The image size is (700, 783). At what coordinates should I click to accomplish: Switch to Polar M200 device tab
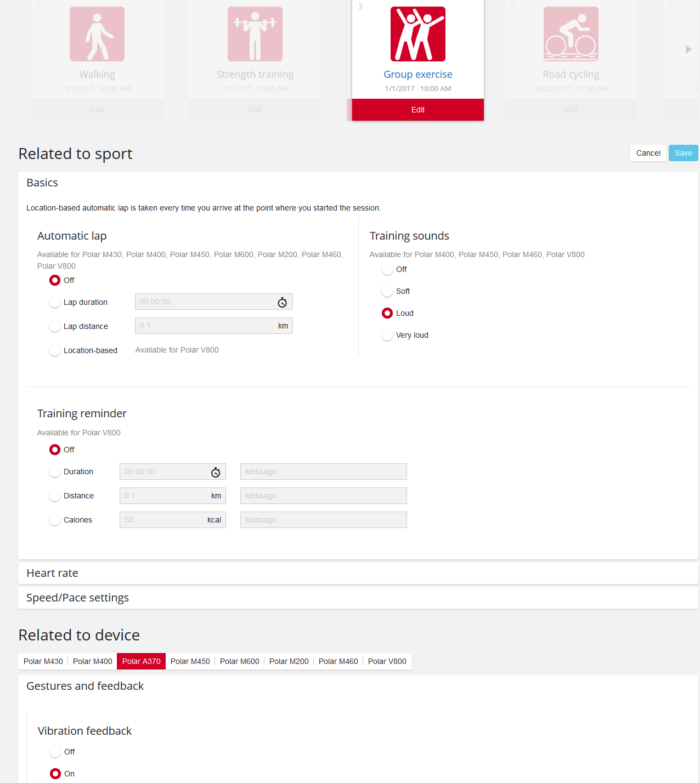[289, 661]
